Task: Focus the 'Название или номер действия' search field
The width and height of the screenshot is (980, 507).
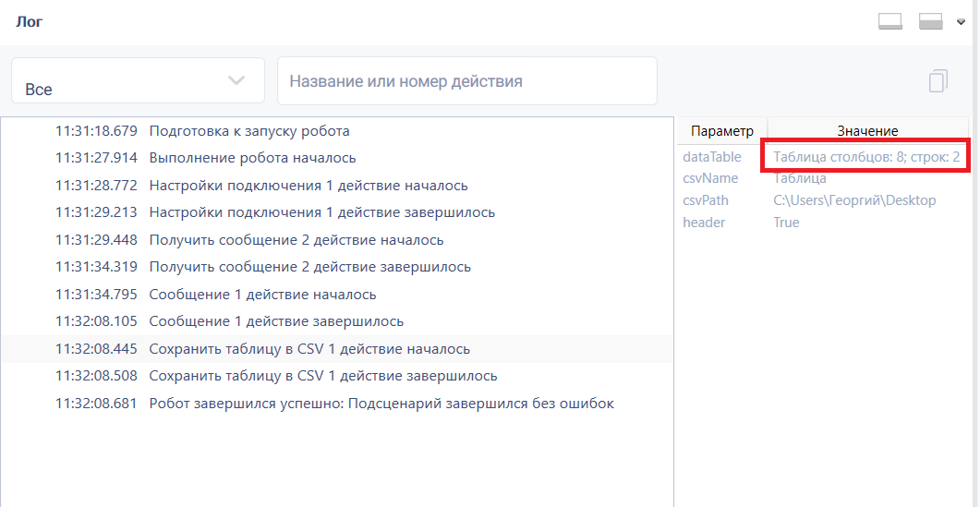Action: coord(466,80)
